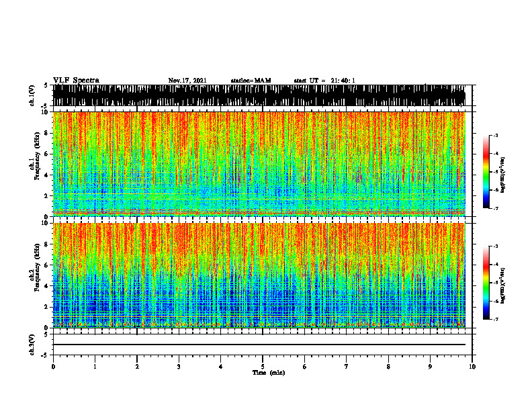The height and width of the screenshot is (411, 532).
Task: Click time axis tick label 7
Action: pos(347,367)
